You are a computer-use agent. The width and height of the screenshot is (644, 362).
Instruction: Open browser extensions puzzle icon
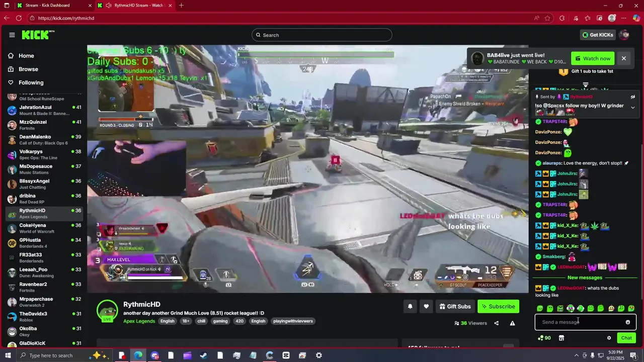(x=562, y=18)
